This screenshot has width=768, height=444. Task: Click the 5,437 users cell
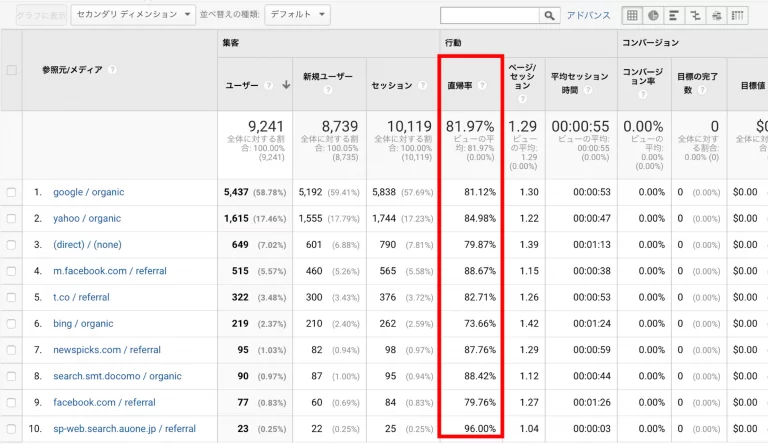pyautogui.click(x=236, y=192)
